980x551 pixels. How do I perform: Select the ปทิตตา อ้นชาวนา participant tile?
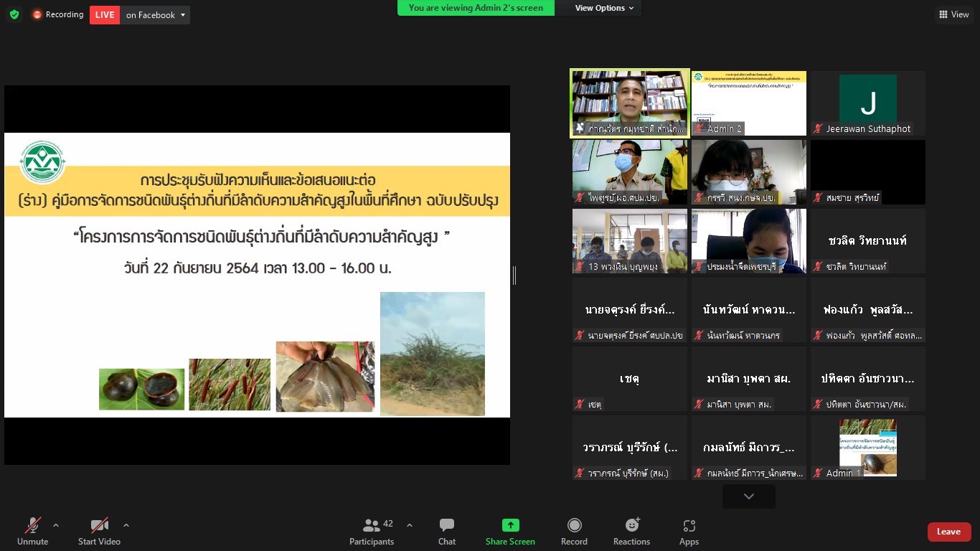868,379
